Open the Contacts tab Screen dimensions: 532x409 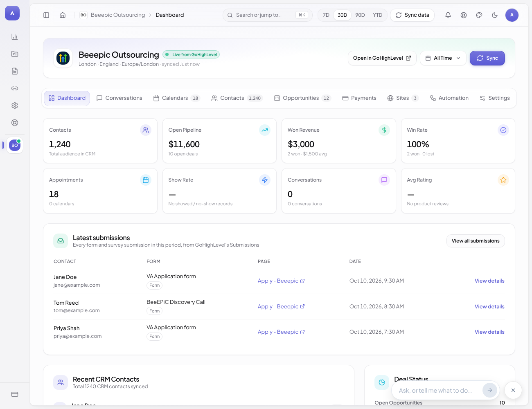[237, 98]
